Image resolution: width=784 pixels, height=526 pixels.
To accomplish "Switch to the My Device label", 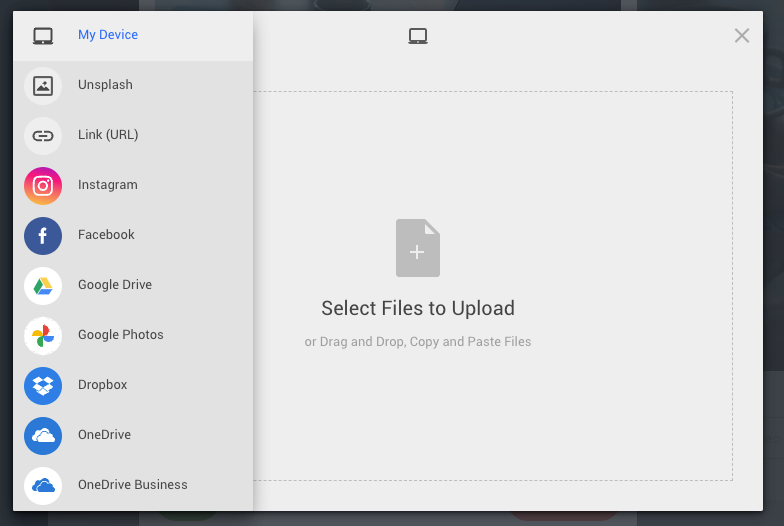I will tap(108, 35).
